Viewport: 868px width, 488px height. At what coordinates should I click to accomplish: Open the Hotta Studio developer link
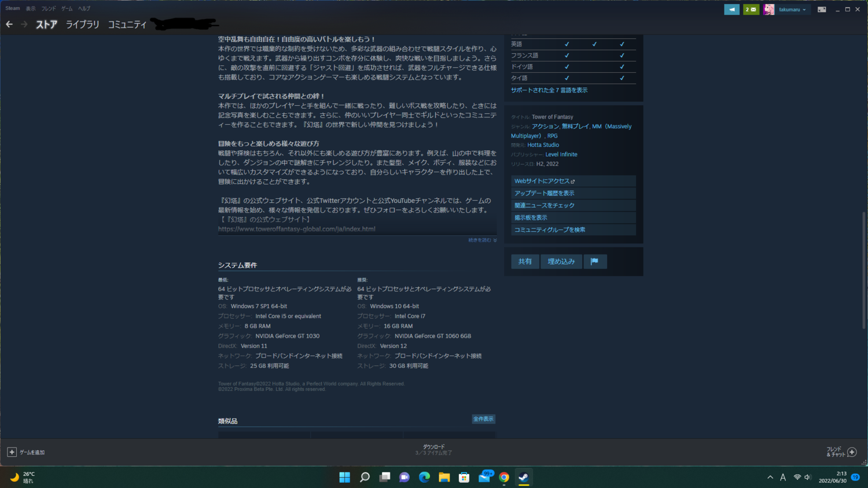543,145
